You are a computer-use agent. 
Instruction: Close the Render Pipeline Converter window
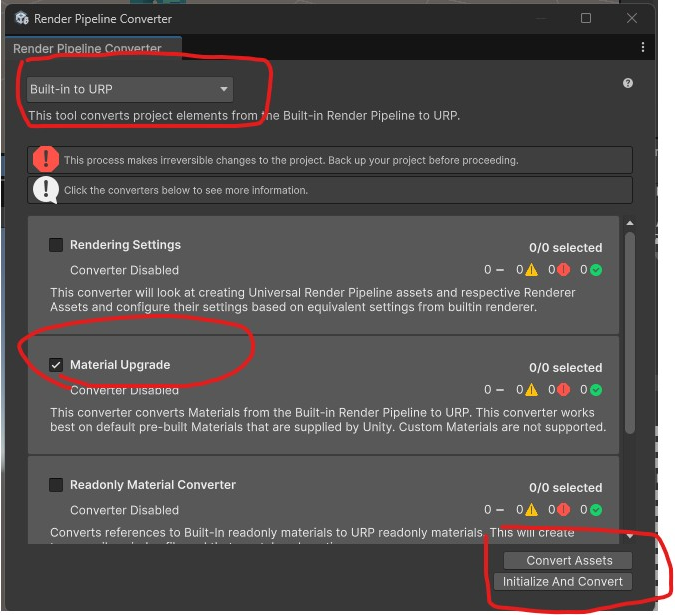click(632, 18)
